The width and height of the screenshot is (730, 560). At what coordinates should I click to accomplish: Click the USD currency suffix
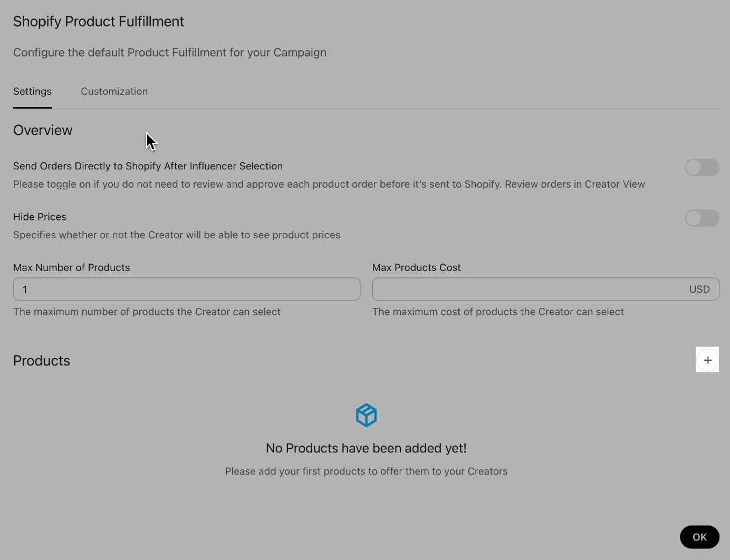[x=699, y=289]
